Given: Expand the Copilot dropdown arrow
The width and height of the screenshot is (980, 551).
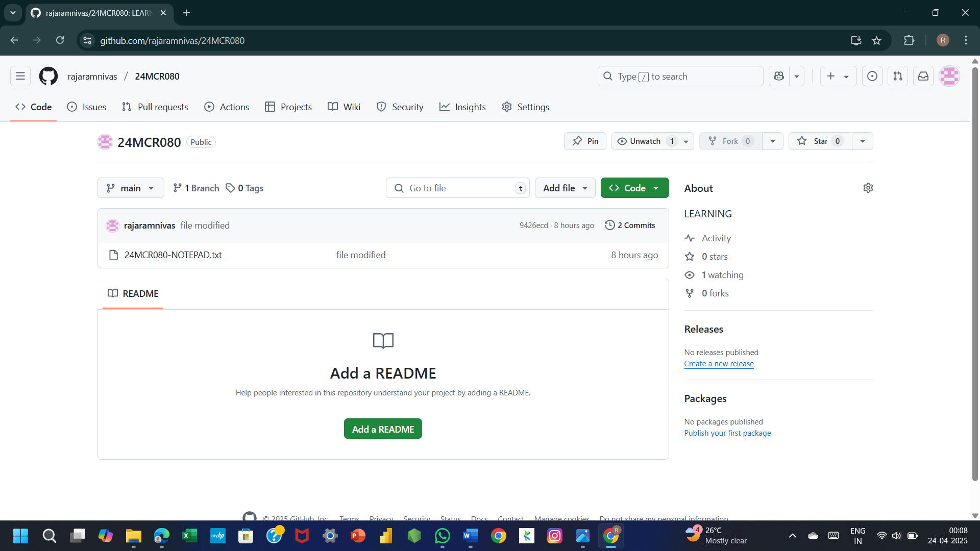Looking at the screenshot, I should pyautogui.click(x=796, y=76).
